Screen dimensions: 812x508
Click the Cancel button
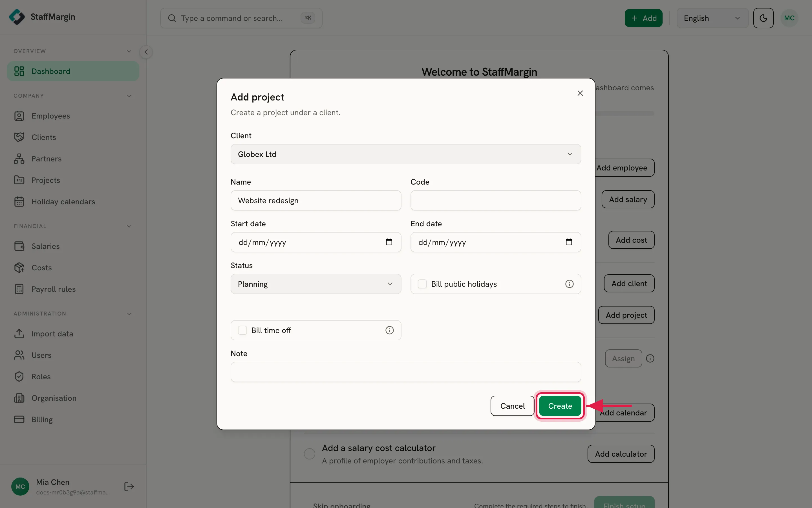click(512, 406)
